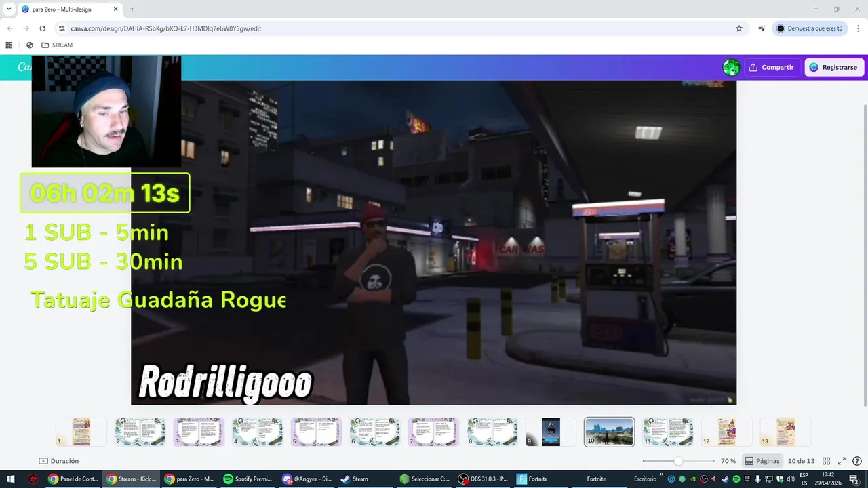This screenshot has height=488, width=868.
Task: Open the 17:42 clock and calendar
Action: tap(828, 479)
